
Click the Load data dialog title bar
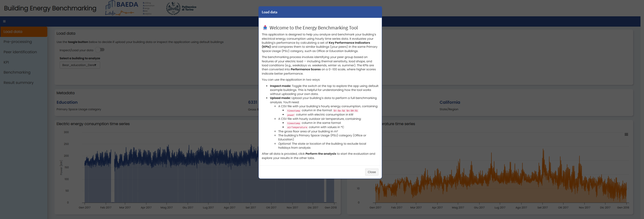point(320,12)
